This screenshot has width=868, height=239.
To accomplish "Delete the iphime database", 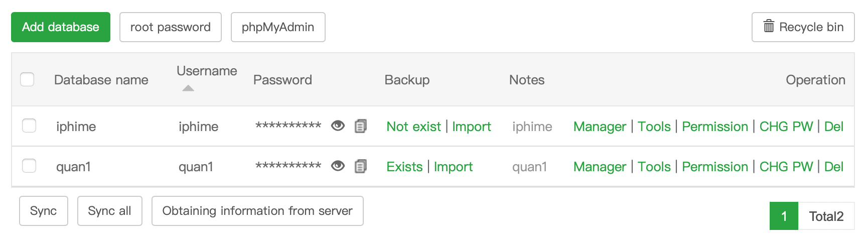I will tap(834, 127).
